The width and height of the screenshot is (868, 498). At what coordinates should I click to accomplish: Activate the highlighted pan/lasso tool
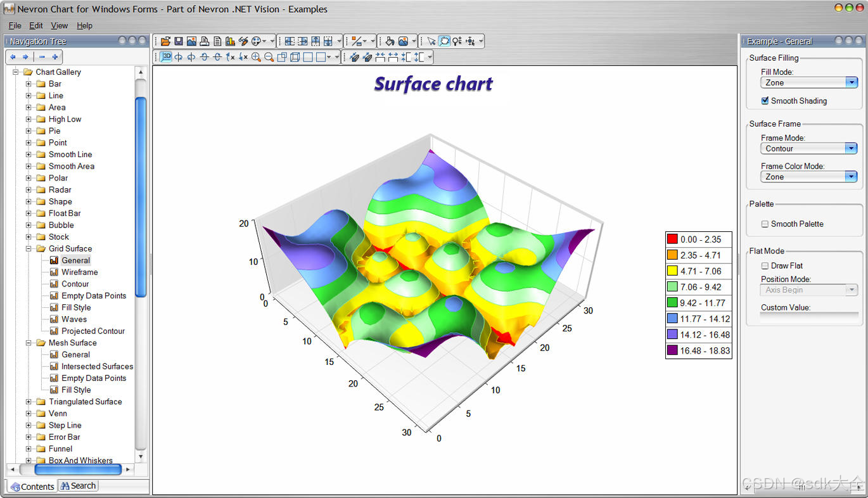click(x=444, y=41)
